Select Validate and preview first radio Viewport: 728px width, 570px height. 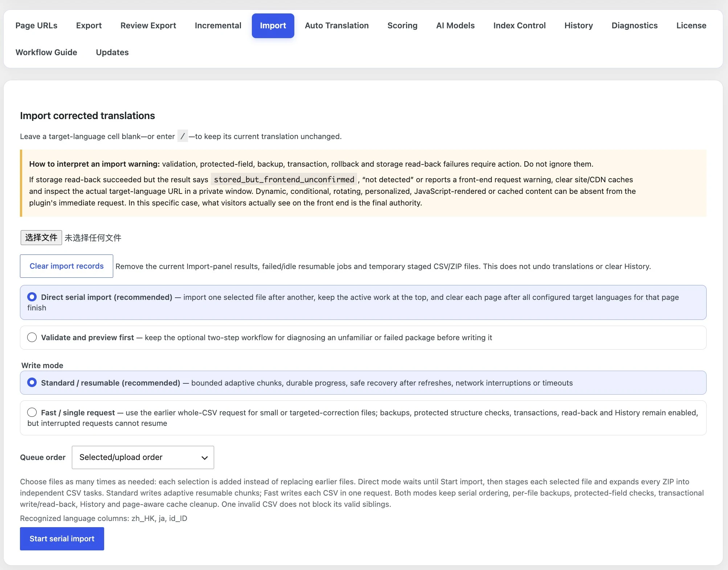32,337
